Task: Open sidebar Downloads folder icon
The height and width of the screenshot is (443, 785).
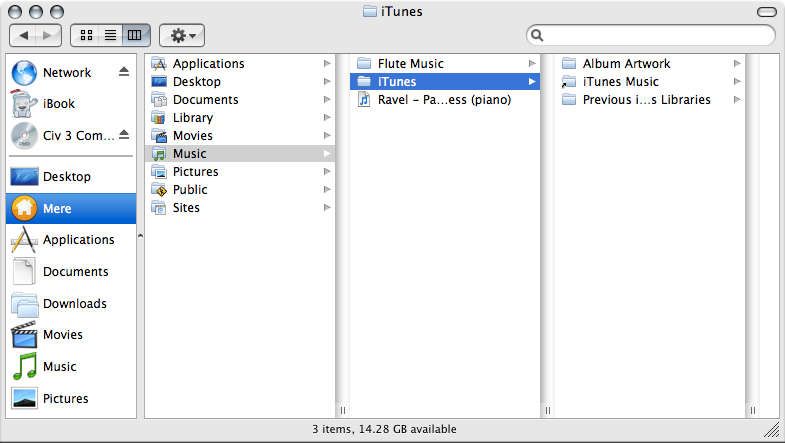Action: coord(24,303)
